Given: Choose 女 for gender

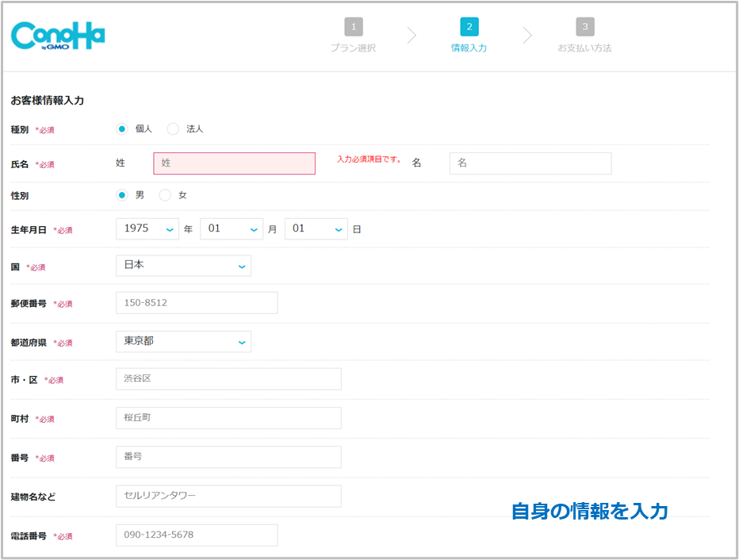Looking at the screenshot, I should 165,195.
